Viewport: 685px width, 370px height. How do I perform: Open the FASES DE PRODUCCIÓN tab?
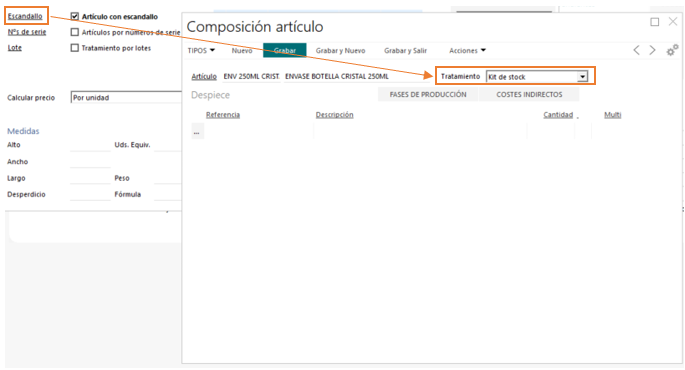pos(428,94)
